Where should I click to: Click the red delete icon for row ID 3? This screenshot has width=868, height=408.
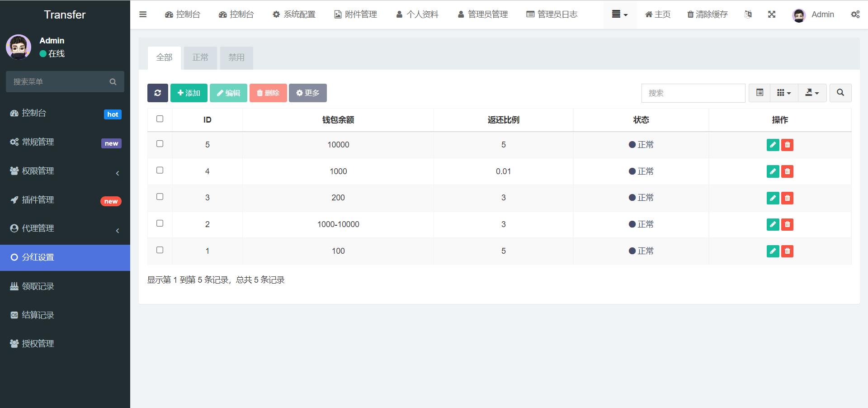[x=787, y=198]
